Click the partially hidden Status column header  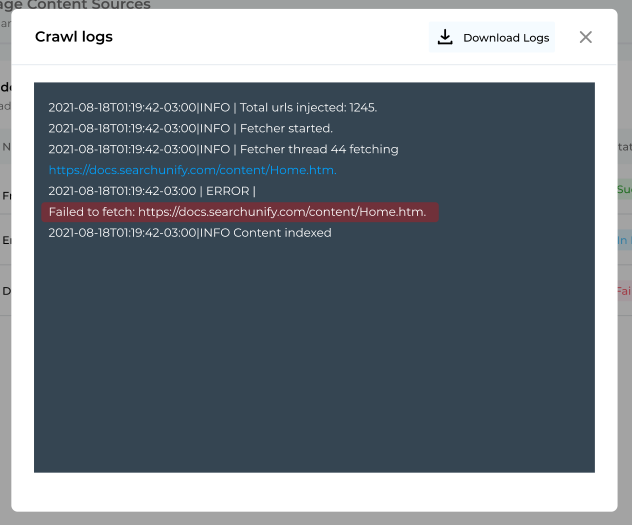625,147
